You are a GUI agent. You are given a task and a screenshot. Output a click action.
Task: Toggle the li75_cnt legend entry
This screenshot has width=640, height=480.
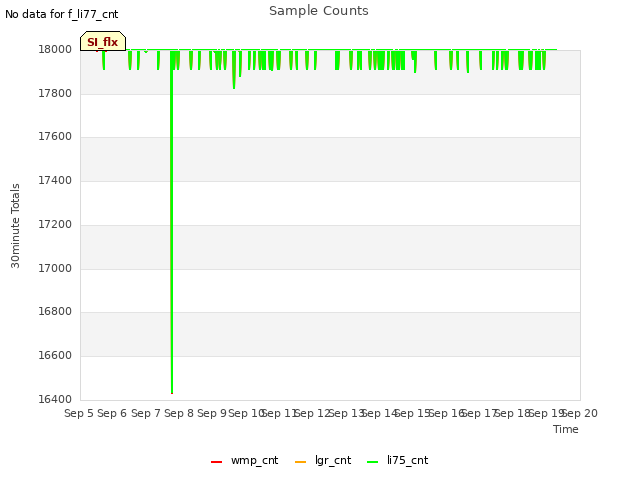tap(398, 460)
